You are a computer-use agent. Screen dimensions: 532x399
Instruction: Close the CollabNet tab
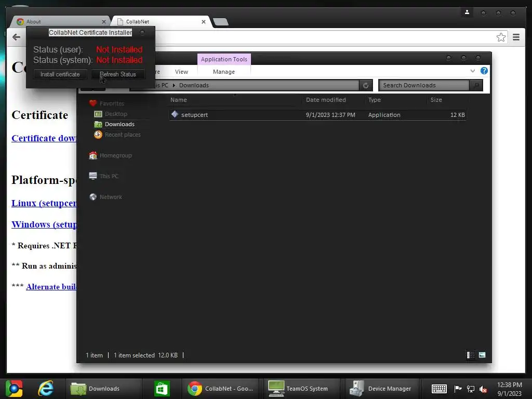(x=204, y=22)
